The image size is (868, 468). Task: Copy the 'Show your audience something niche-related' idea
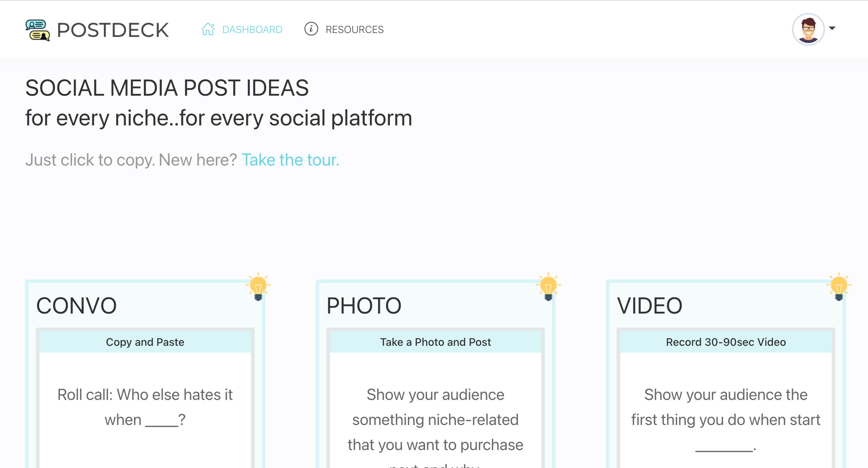coord(435,420)
